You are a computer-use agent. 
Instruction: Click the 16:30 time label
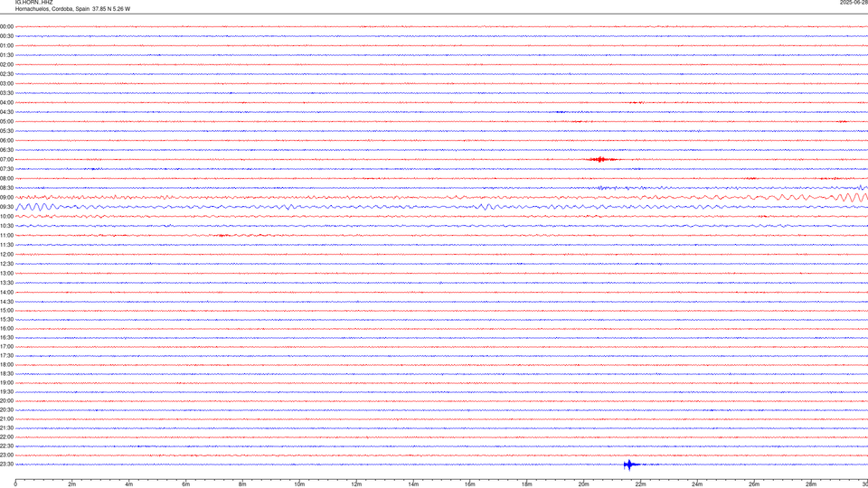coord(6,337)
